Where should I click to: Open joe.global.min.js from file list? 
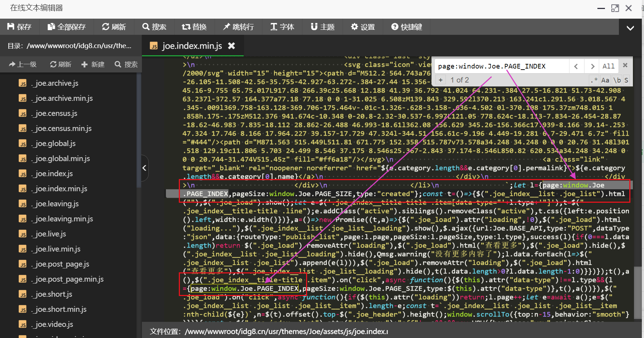click(62, 159)
